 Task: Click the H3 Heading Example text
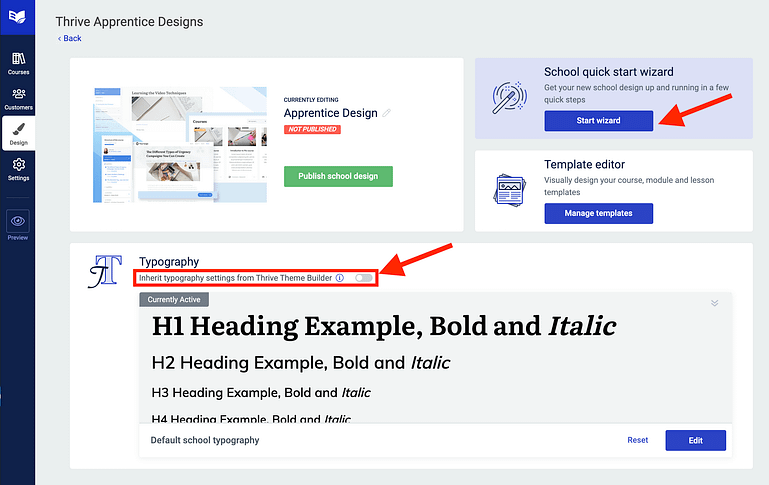click(x=261, y=393)
